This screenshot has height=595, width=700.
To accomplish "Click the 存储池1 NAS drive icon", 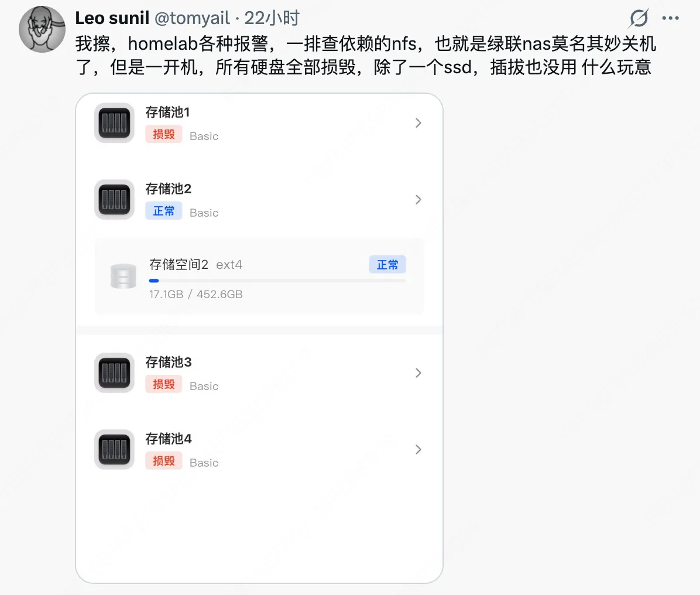I will pos(114,123).
